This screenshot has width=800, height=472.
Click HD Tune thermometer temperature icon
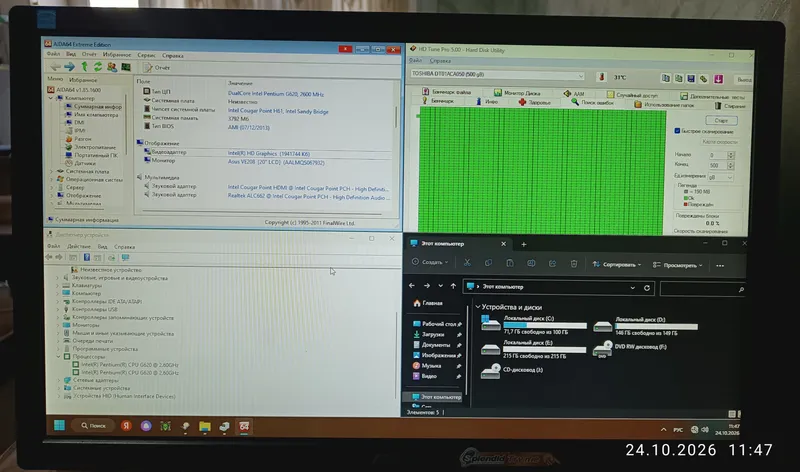coord(602,77)
